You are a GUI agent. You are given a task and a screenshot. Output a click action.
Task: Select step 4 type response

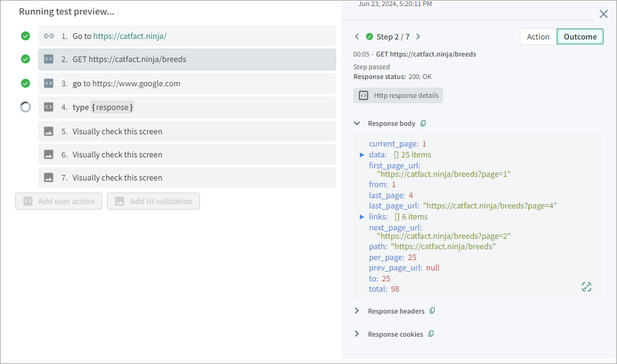pyautogui.click(x=187, y=107)
